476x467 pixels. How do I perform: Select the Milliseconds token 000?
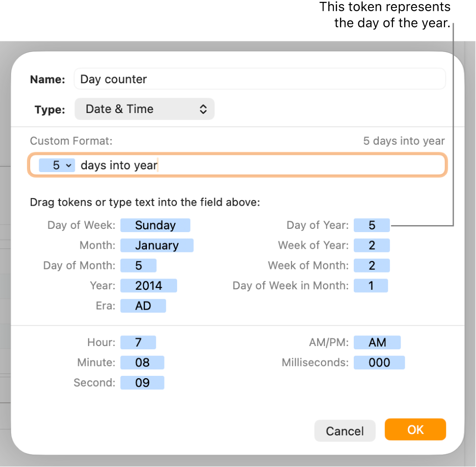click(x=379, y=362)
